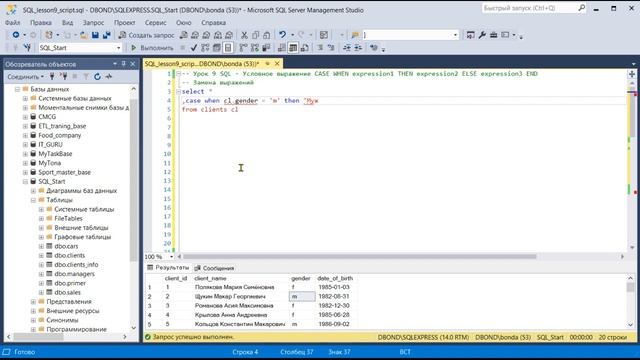Switch to the Сообщения results tab
Image resolution: width=640 pixels, height=360 pixels.
(214, 268)
